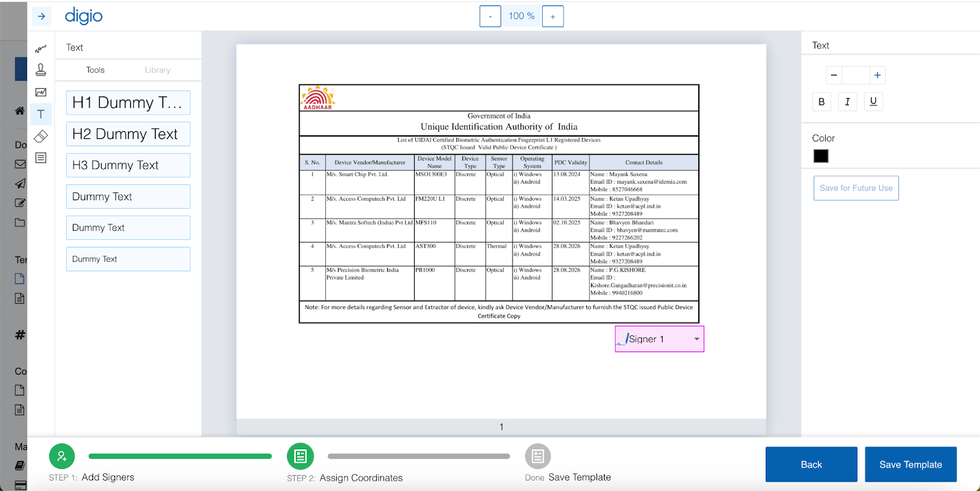
Task: Select the Text (T) tool
Action: coord(41,114)
